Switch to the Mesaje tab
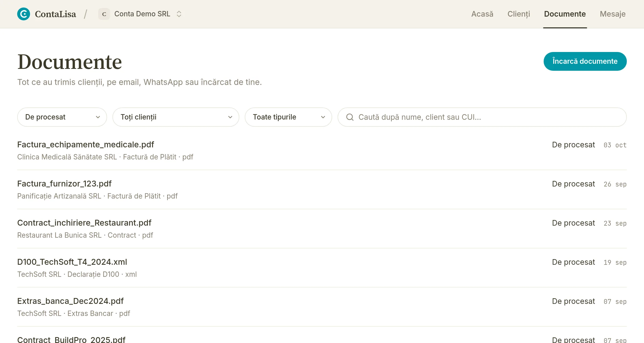The image size is (644, 343). [x=613, y=14]
